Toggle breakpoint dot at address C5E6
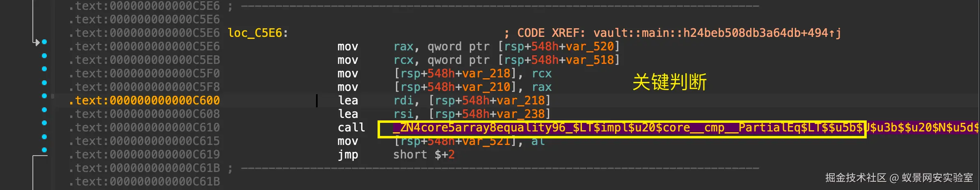The width and height of the screenshot is (980, 190). coord(44,42)
